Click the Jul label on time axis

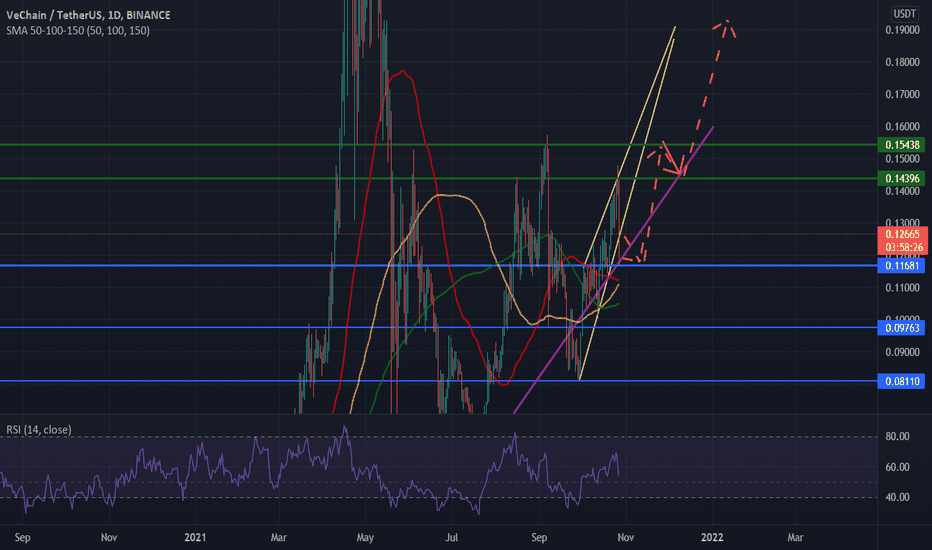pos(452,538)
